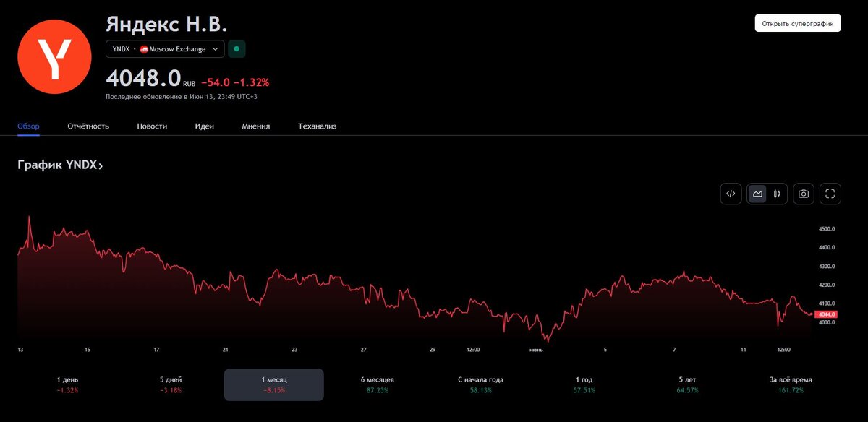Select the Мнения tab
The image size is (868, 422).
tap(256, 126)
